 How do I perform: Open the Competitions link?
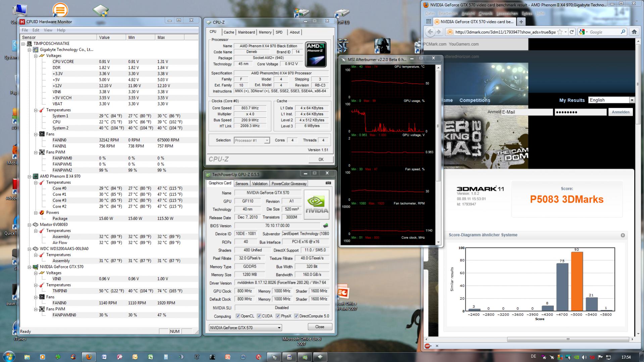pyautogui.click(x=475, y=100)
